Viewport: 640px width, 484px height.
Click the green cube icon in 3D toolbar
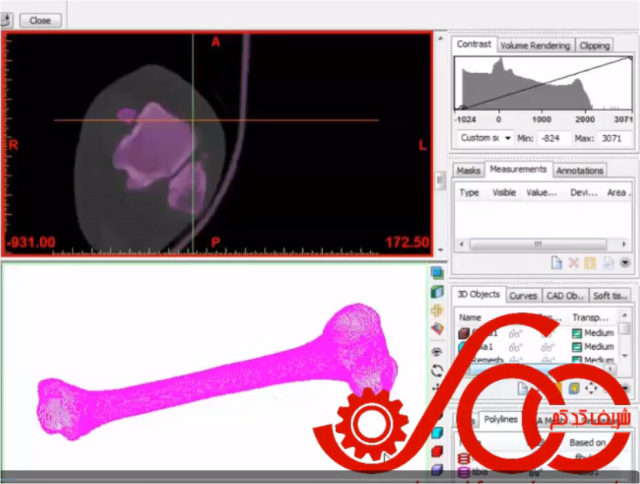tap(437, 292)
